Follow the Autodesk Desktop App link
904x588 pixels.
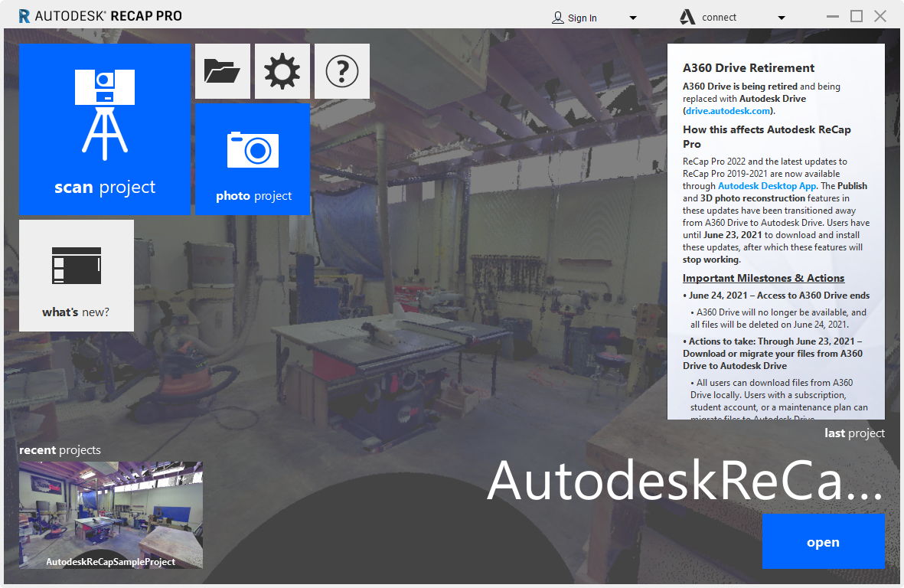pos(767,185)
